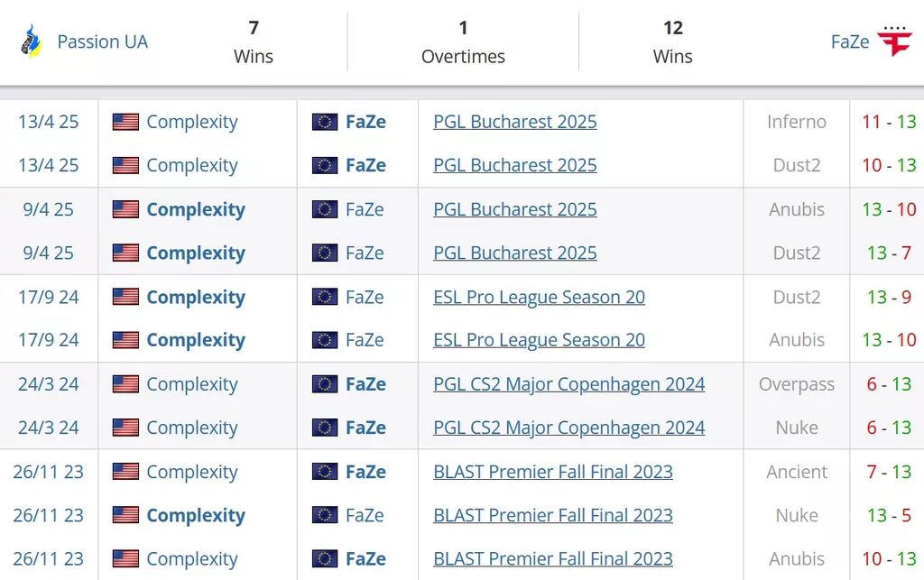The image size is (924, 580).
Task: Click the 13 - 5 Nuke score
Action: point(888,515)
